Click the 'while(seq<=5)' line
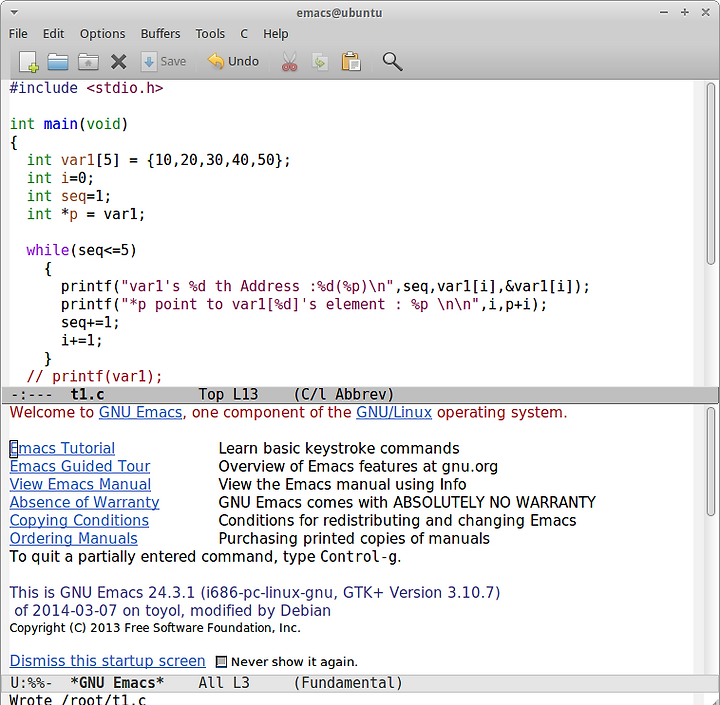 coord(82,250)
